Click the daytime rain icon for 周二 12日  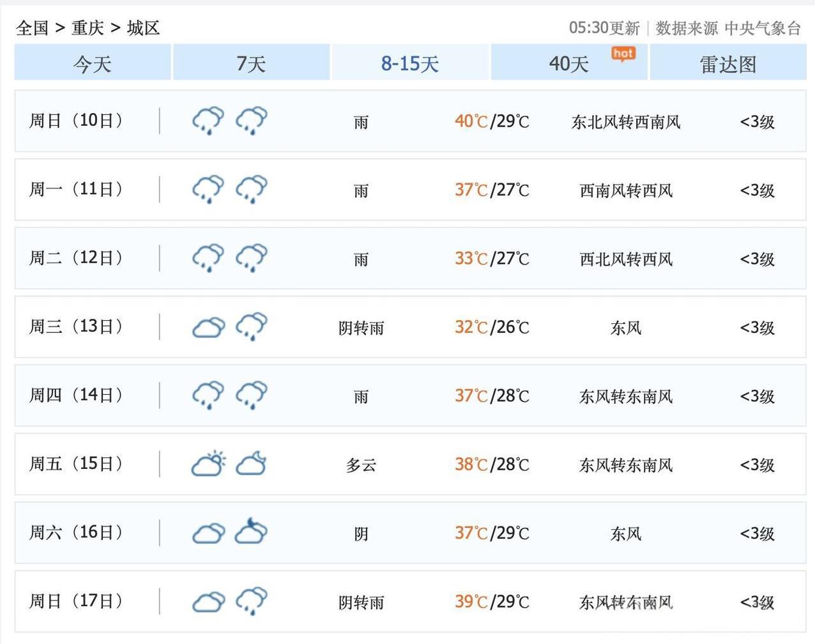click(x=208, y=258)
